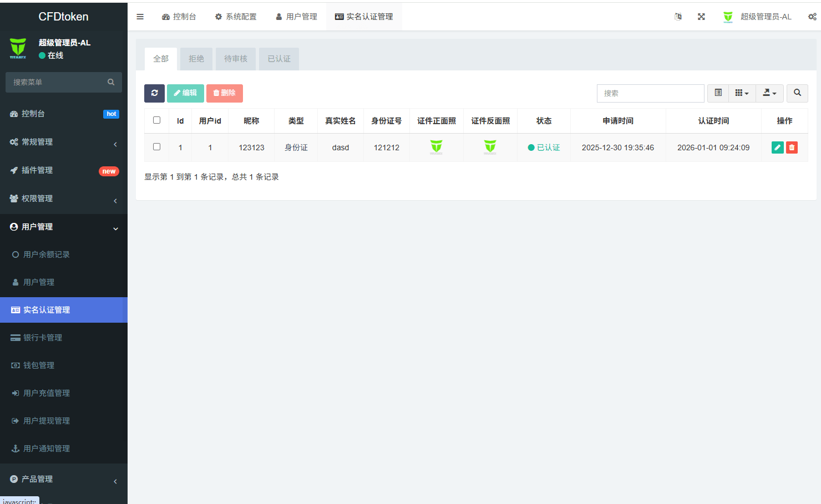Screen dimensions: 821x504
Task: Open 用户提现管理 in the sidebar
Action: [x=64, y=420]
